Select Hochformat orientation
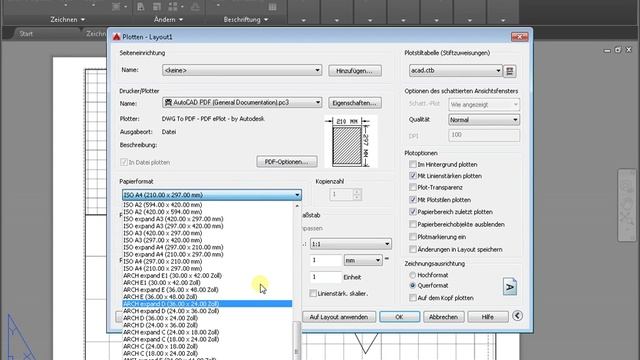 click(x=413, y=275)
